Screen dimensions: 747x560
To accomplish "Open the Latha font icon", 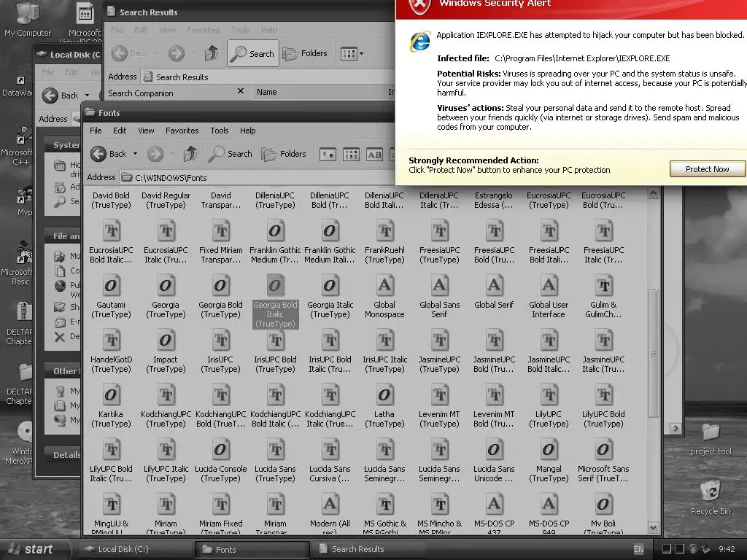I will click(384, 394).
